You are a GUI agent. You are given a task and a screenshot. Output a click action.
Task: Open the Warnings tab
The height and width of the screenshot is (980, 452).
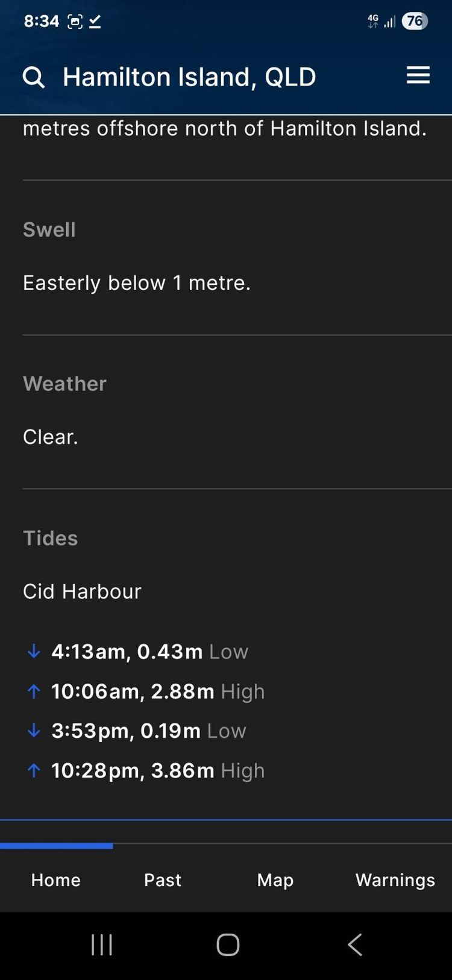(x=395, y=880)
